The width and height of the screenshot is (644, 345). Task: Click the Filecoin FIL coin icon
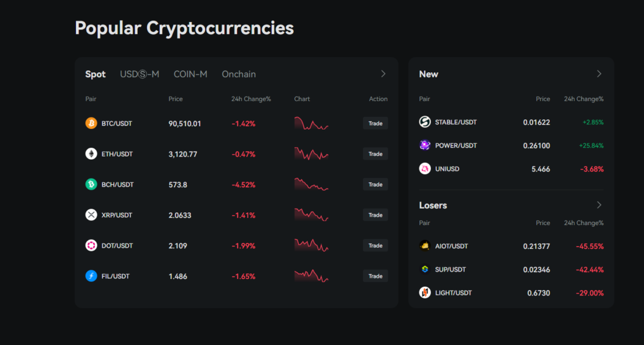click(91, 276)
